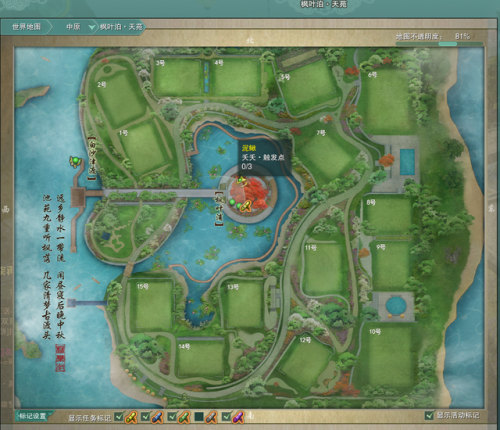Toggle checkbox beside the blue scroll marker
The width and height of the screenshot is (500, 430).
point(145,417)
